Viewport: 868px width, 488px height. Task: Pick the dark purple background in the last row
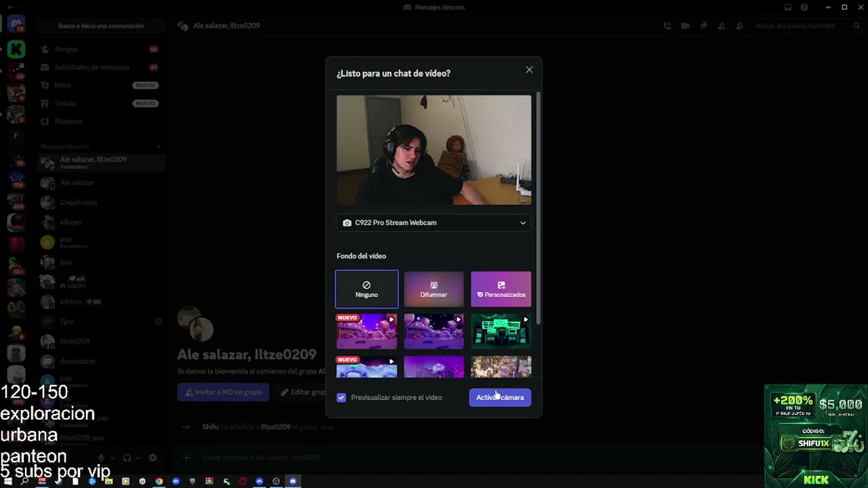[434, 367]
